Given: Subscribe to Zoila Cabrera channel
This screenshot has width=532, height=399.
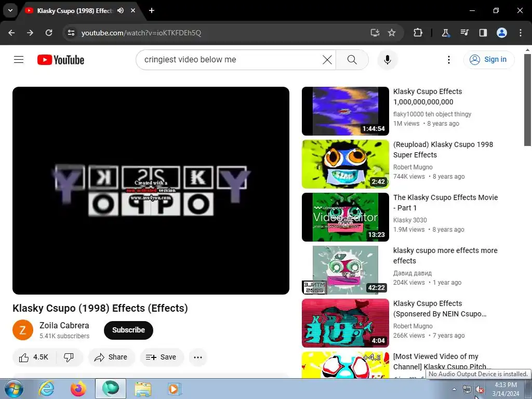Looking at the screenshot, I should (128, 330).
